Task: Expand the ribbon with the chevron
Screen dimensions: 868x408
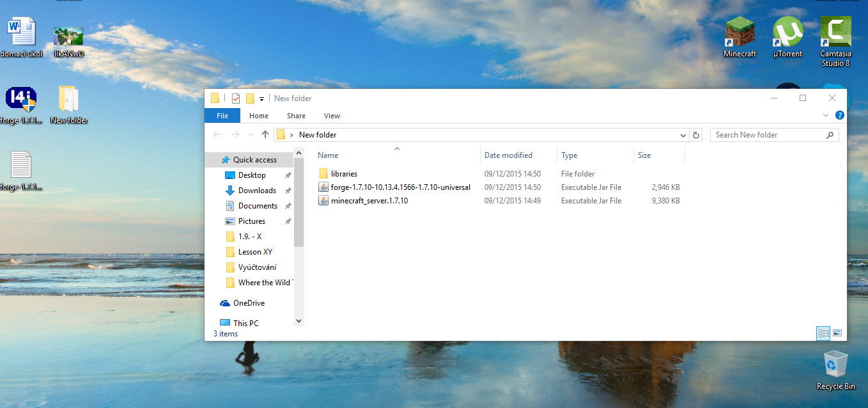Action: [825, 116]
